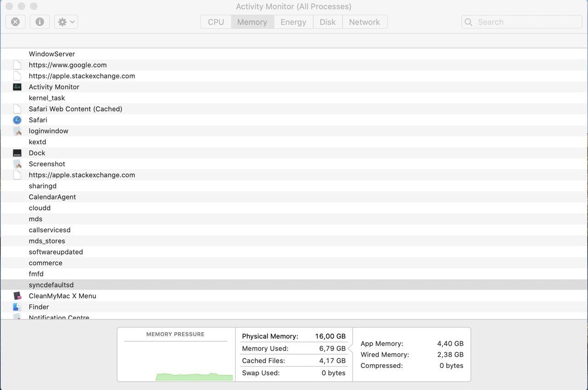
Task: Click the search magnifier icon
Action: click(x=469, y=22)
